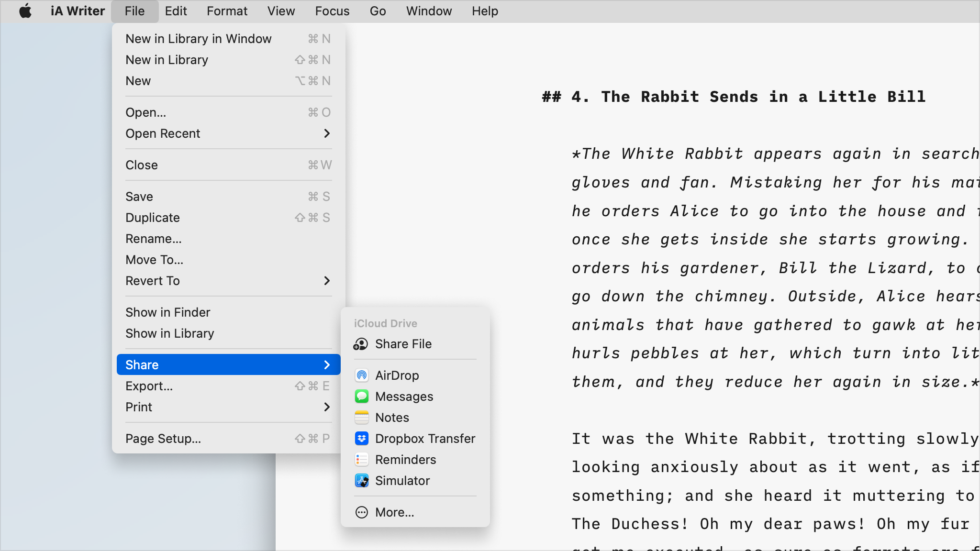
Task: Close the open File menu
Action: [134, 11]
